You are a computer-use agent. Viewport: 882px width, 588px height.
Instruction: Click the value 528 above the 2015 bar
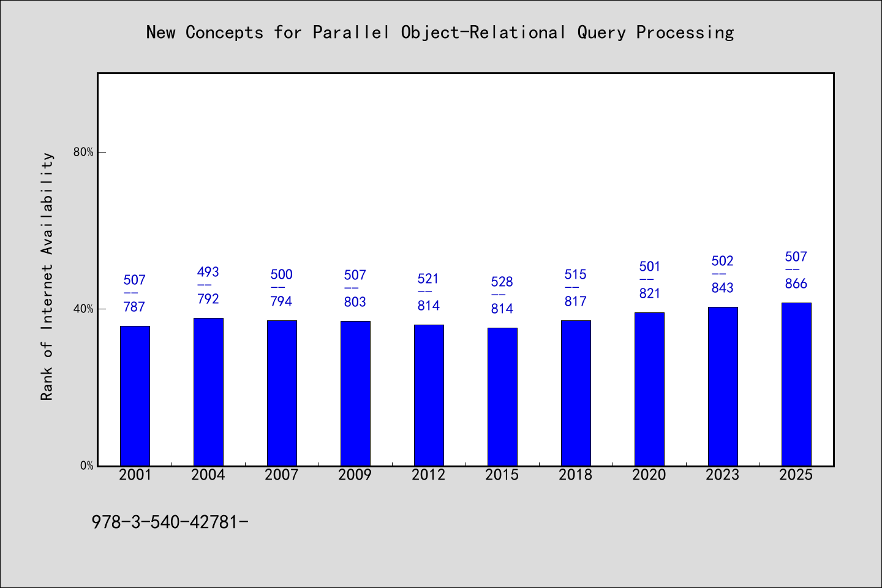(x=502, y=282)
